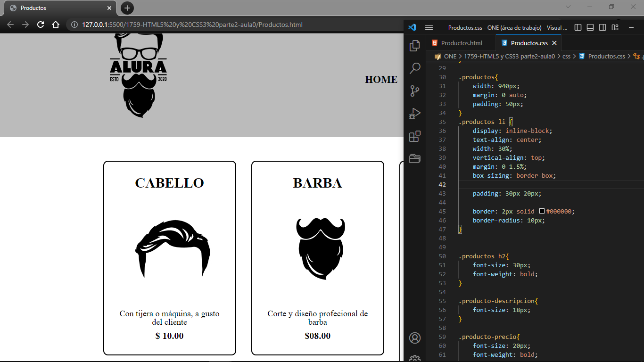Open the Customize Layout dropdown

615,27
